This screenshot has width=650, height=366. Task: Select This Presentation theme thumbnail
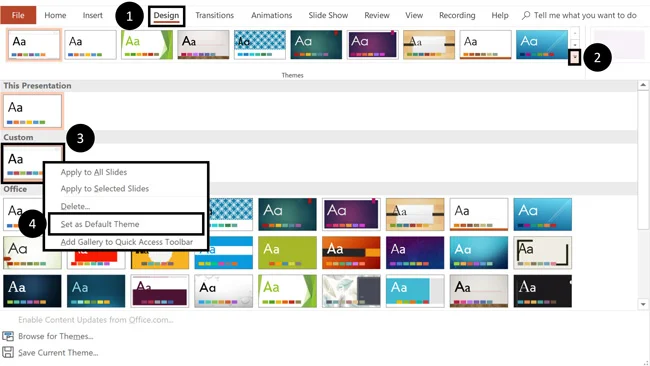tap(32, 111)
